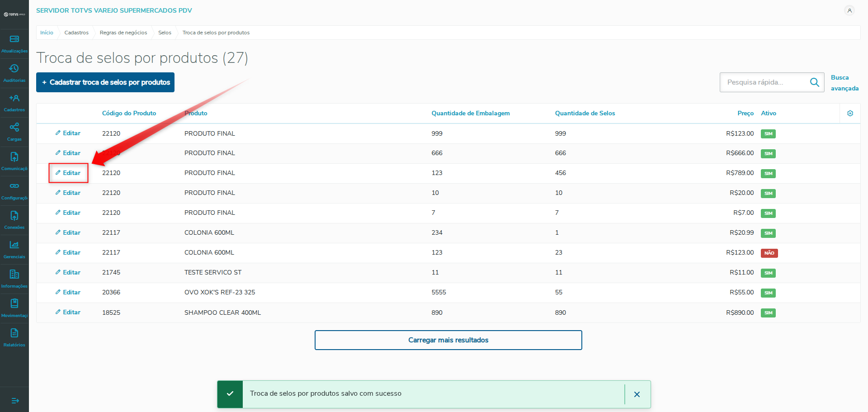The width and height of the screenshot is (868, 412).
Task: Load more results with Carregar mais resultados
Action: tap(448, 340)
